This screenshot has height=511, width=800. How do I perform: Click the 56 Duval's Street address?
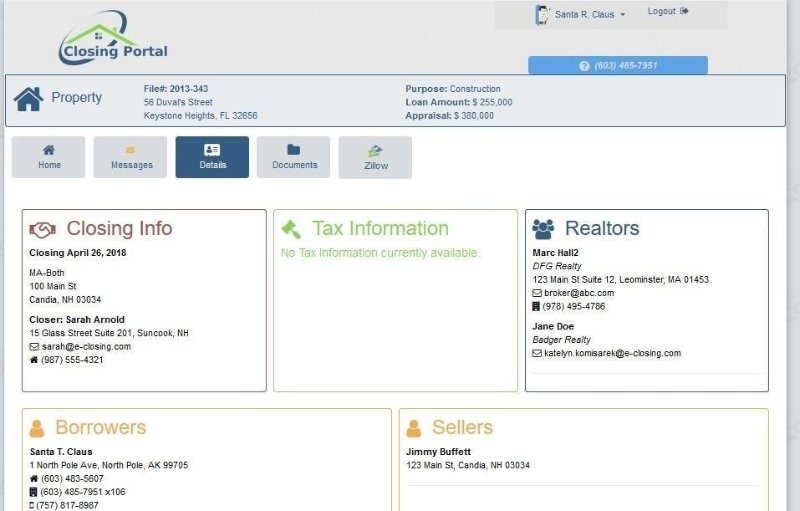point(178,103)
